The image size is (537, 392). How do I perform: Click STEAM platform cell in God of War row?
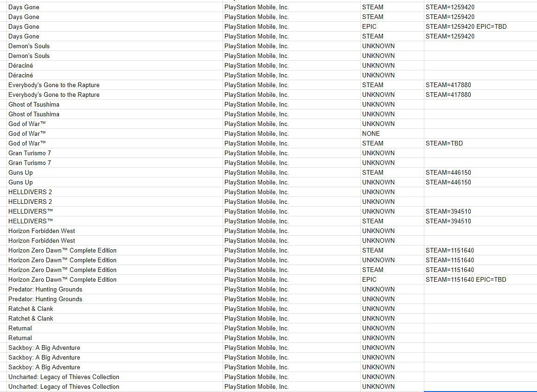tap(372, 143)
